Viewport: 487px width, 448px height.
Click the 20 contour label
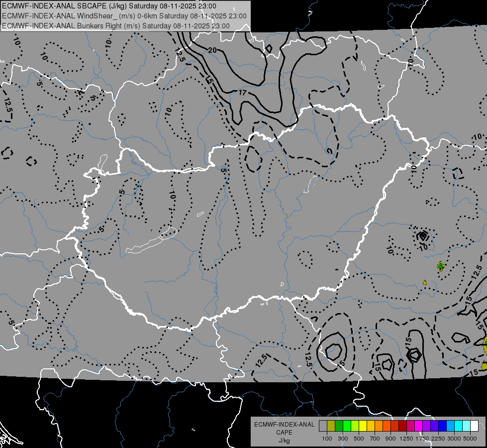[212, 50]
